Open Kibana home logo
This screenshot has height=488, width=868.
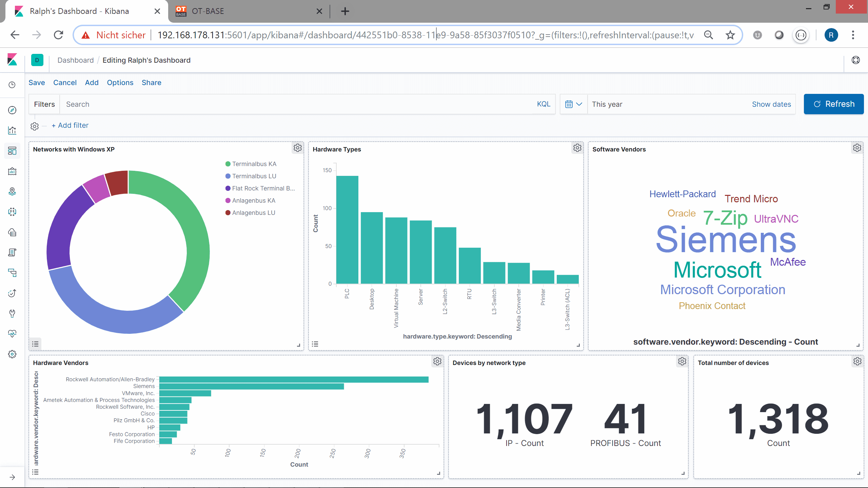coord(12,60)
